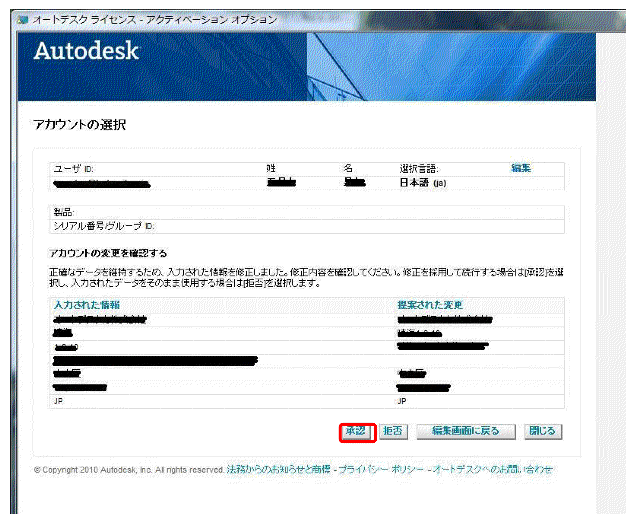The height and width of the screenshot is (514, 626).
Task: Click the 選択言語 label
Action: pos(419,169)
